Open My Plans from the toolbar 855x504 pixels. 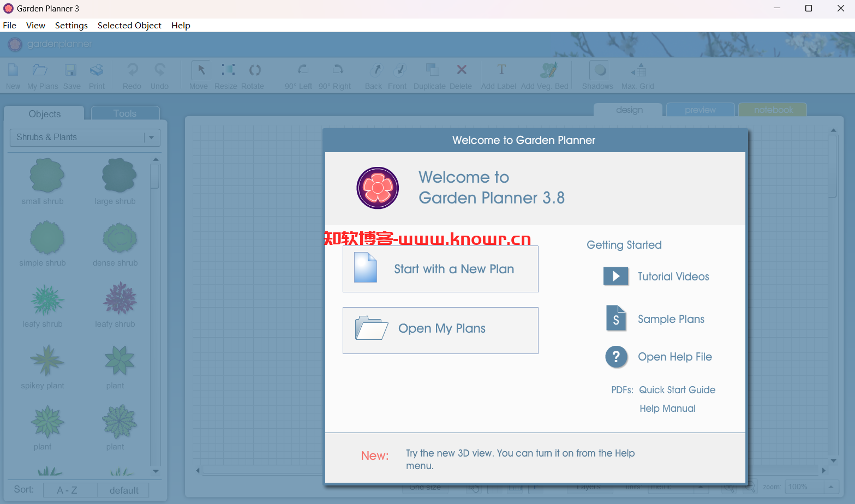40,70
